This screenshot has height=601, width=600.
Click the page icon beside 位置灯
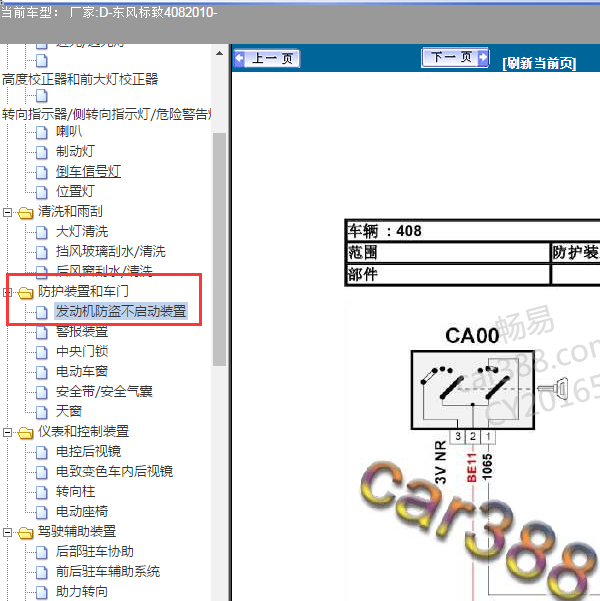coord(42,192)
